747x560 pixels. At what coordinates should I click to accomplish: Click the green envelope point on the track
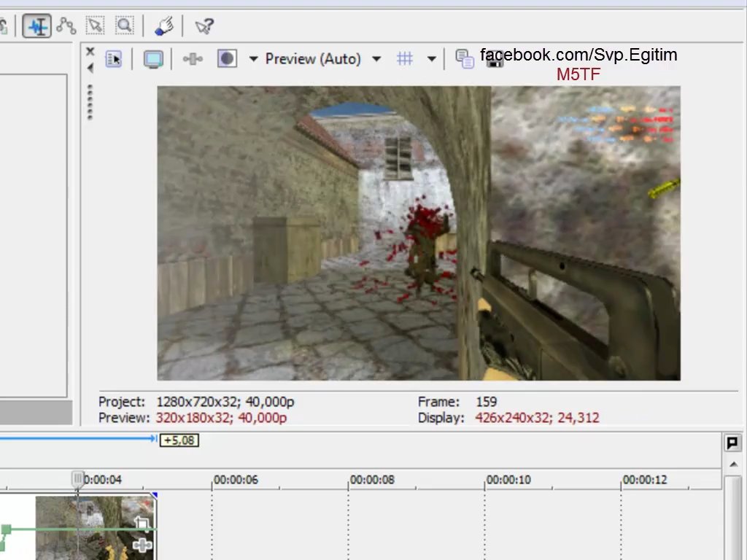coord(6,529)
